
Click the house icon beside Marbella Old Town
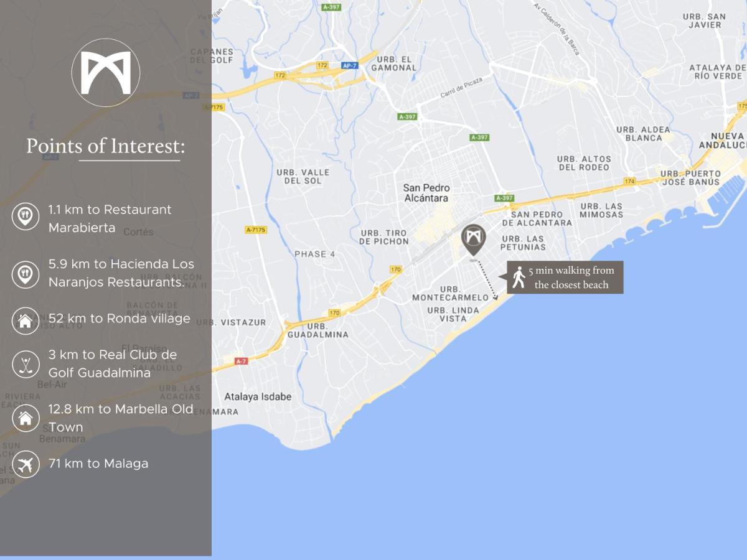pos(26,418)
